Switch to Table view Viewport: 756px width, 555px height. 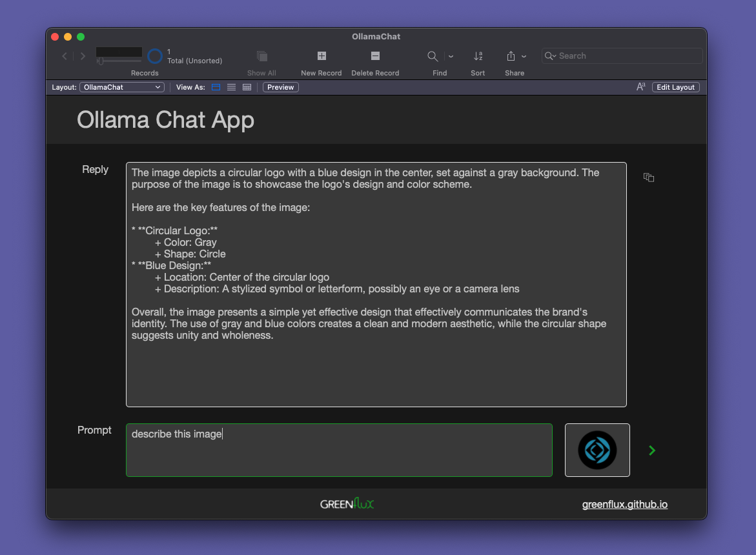click(247, 87)
